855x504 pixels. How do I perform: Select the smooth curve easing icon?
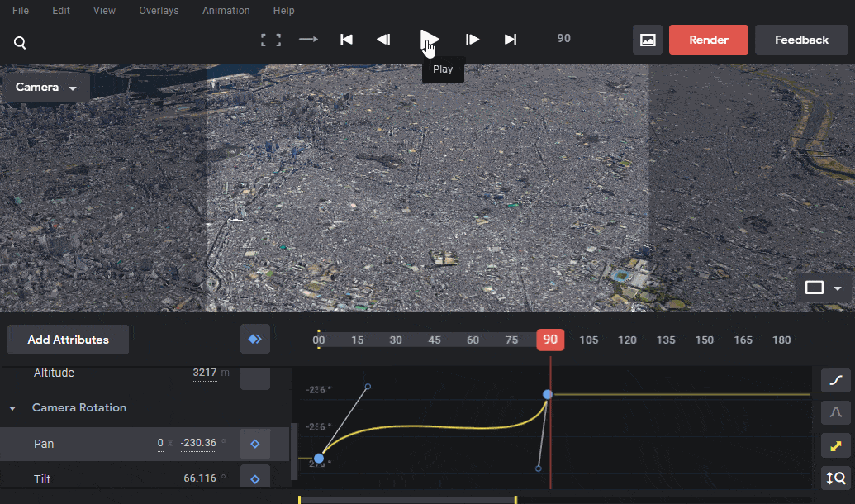click(x=835, y=380)
